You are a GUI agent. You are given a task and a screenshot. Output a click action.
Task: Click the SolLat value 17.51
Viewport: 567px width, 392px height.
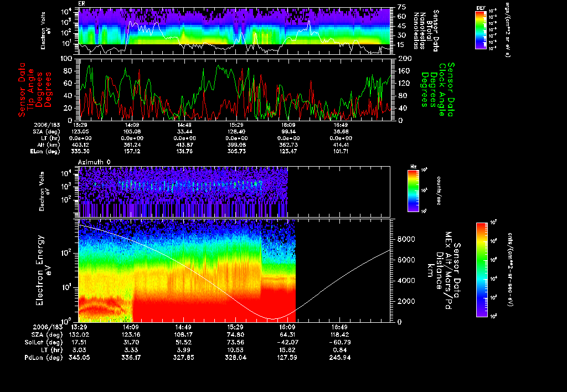pos(79,342)
